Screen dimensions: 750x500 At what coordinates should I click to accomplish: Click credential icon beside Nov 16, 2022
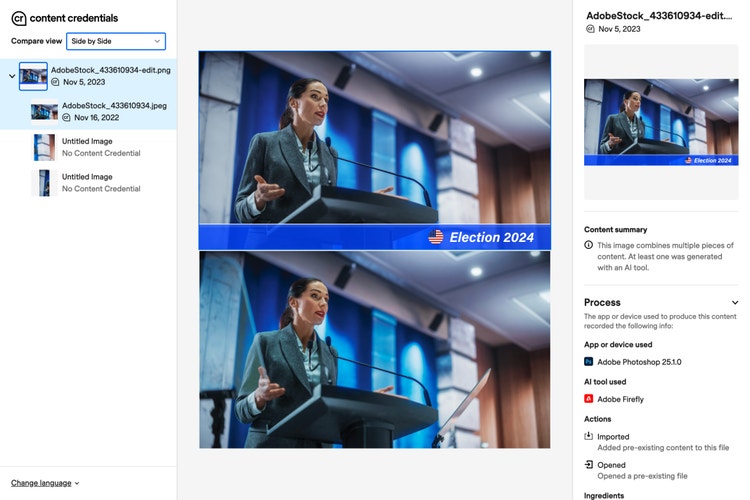pos(67,117)
